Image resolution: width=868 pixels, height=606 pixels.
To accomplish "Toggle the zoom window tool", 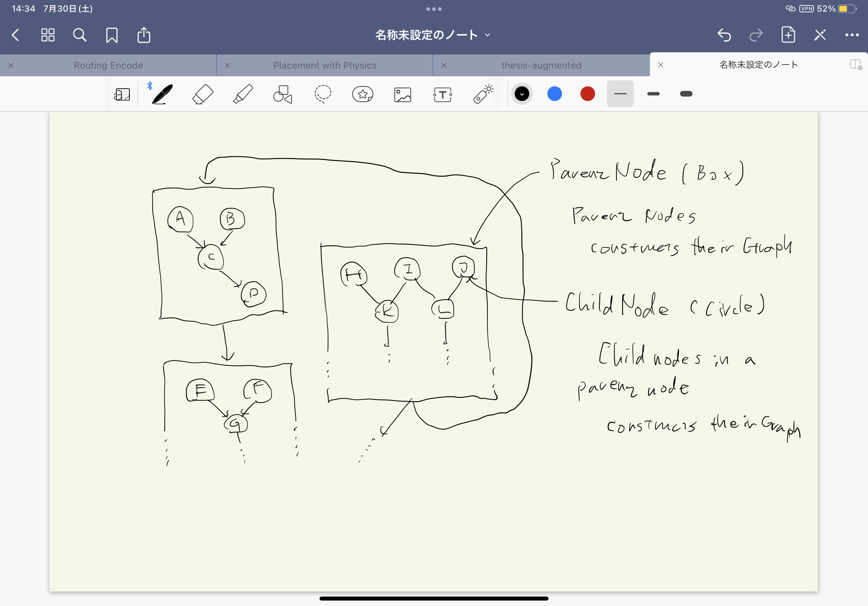I will point(122,94).
